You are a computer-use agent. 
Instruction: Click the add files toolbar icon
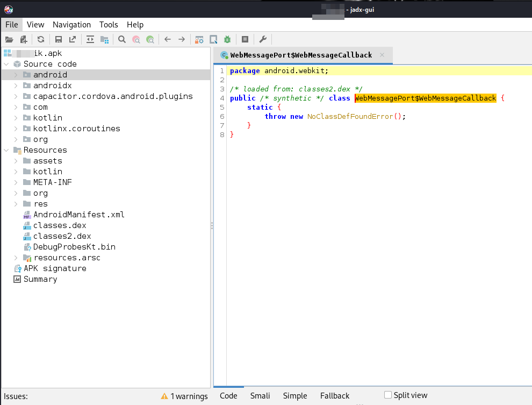point(23,39)
